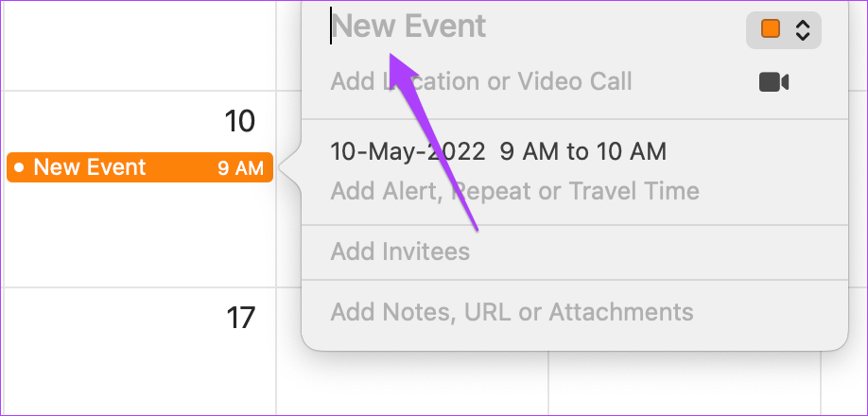868x416 pixels.
Task: Select the 10-May-2022 event date
Action: [x=408, y=151]
